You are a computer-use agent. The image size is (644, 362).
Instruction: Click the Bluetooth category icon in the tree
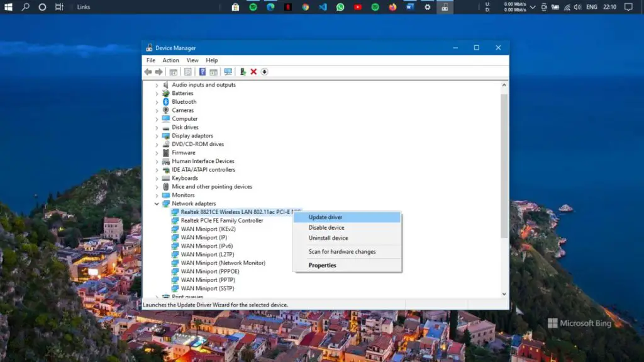(166, 101)
